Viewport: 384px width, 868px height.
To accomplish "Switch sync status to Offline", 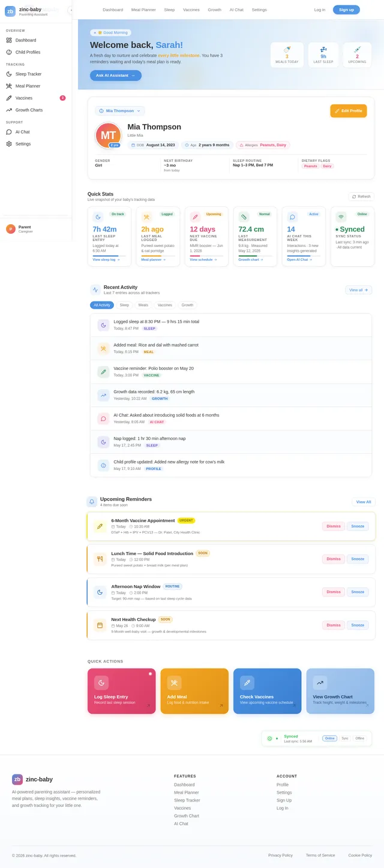I will click(359, 739).
